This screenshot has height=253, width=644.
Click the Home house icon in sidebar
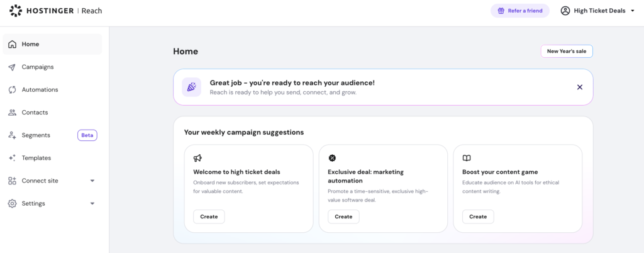click(x=13, y=44)
